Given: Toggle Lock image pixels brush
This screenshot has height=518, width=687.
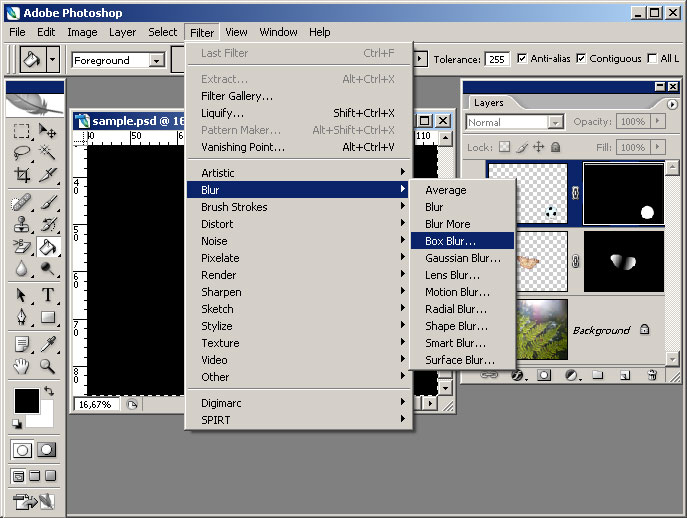Looking at the screenshot, I should tap(521, 147).
